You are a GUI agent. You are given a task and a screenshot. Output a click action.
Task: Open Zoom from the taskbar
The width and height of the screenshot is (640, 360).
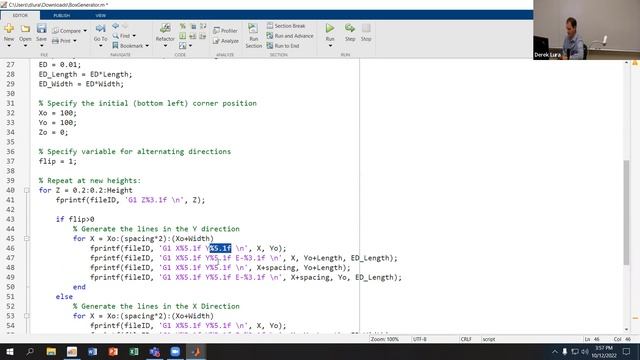pyautogui.click(x=175, y=351)
